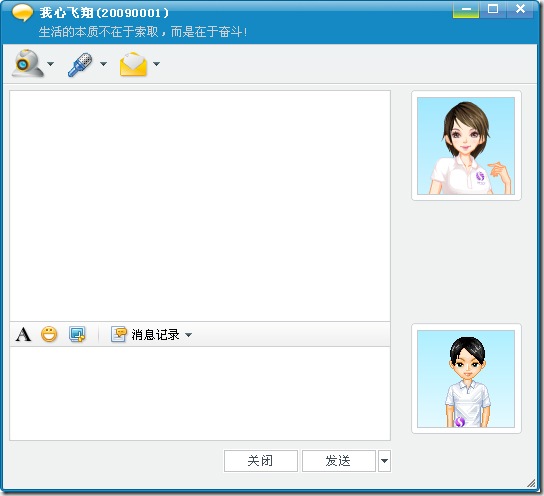
Task: Click the 消息记录 label
Action: (155, 335)
